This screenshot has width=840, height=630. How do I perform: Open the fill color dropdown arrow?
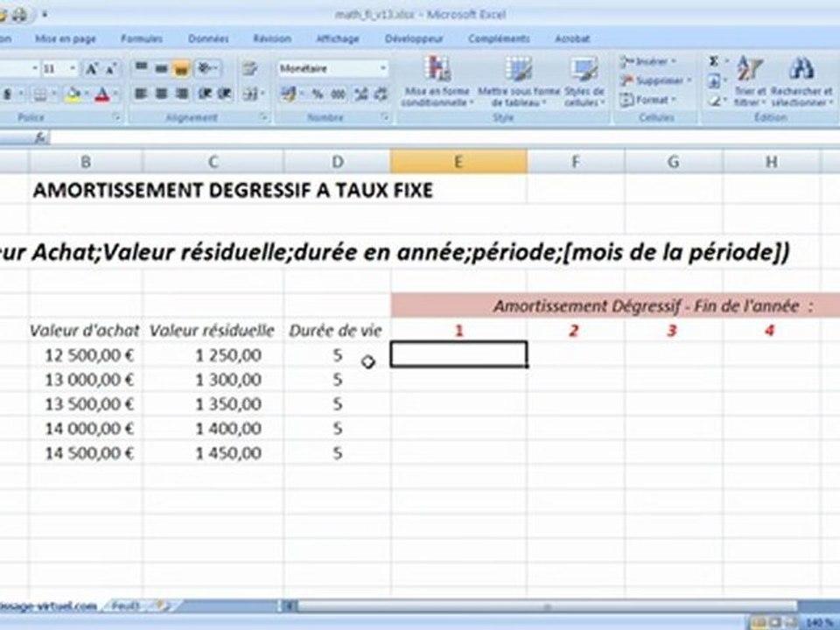pos(86,94)
